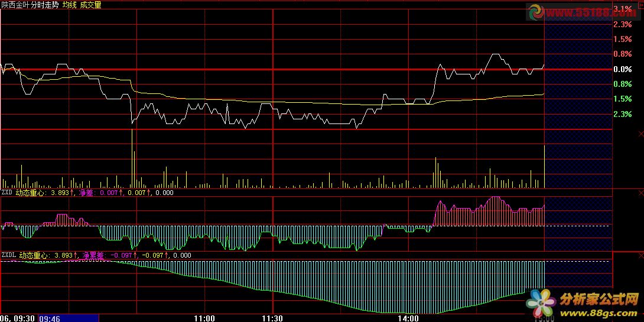Click the ZXD indicator name
644x322 pixels.
[x=6, y=192]
